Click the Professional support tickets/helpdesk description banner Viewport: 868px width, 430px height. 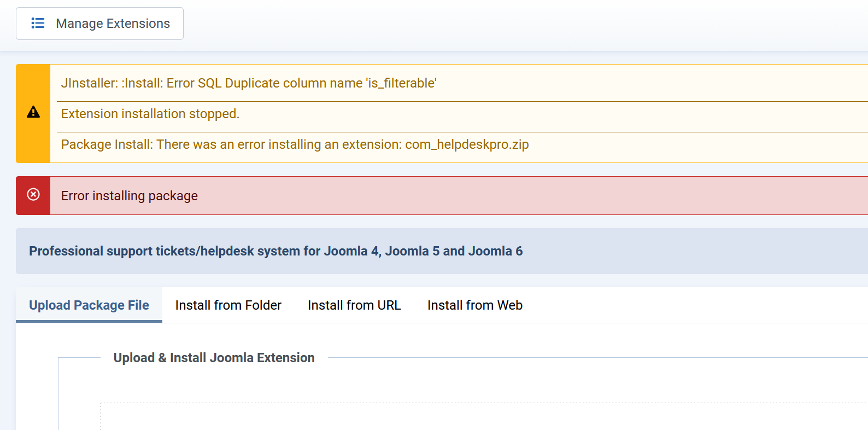click(276, 251)
